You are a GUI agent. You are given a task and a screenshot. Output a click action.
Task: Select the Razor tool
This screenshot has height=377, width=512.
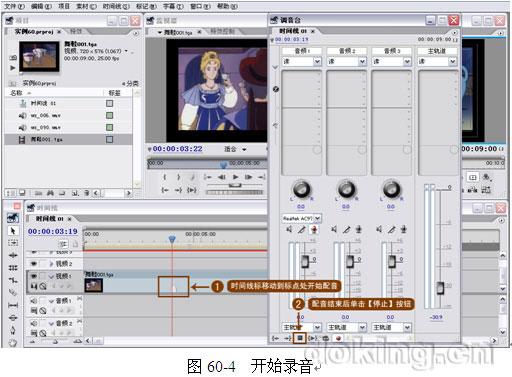[13, 293]
